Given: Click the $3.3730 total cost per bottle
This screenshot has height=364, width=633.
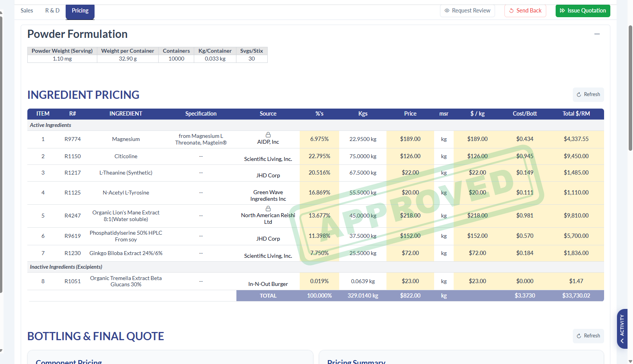Looking at the screenshot, I should [525, 296].
